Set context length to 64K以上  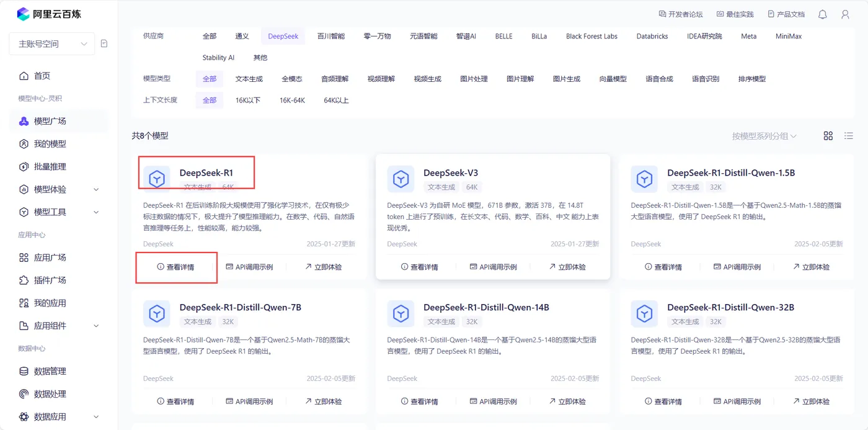tap(336, 101)
